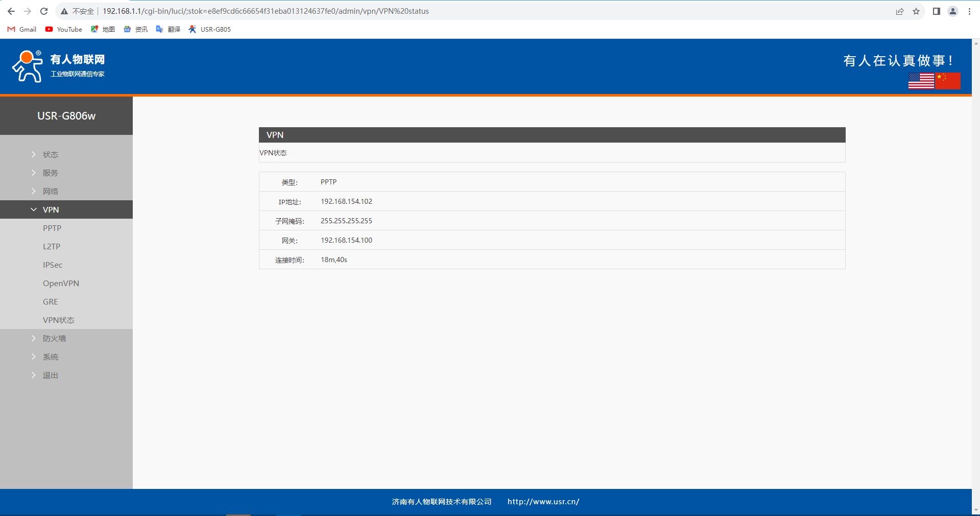This screenshot has height=516, width=980.
Task: Toggle the browser side panel icon
Action: click(x=936, y=11)
